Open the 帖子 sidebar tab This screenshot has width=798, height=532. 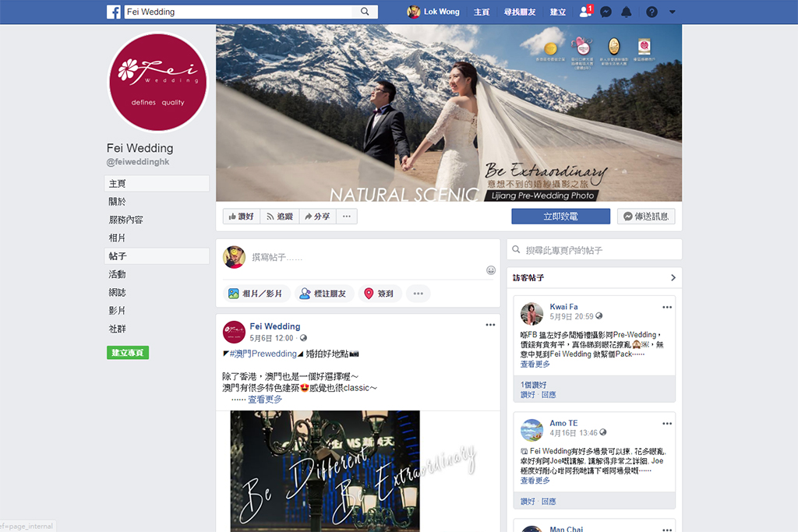[x=157, y=255]
